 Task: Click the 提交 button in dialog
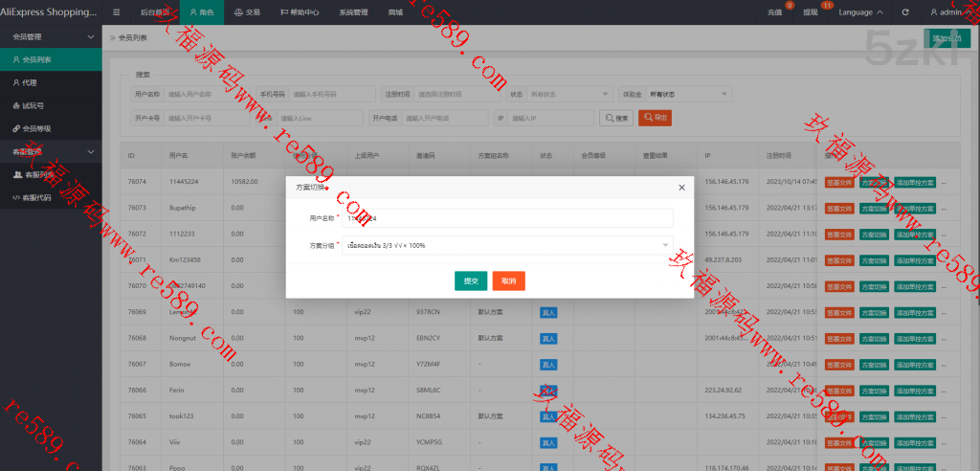tap(470, 280)
